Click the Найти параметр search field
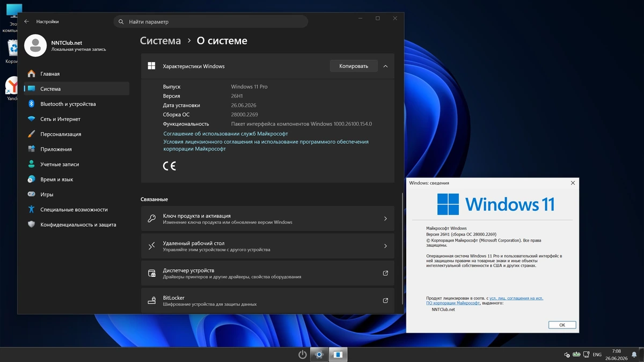Screen dimensions: 644x362 tap(211, 21)
